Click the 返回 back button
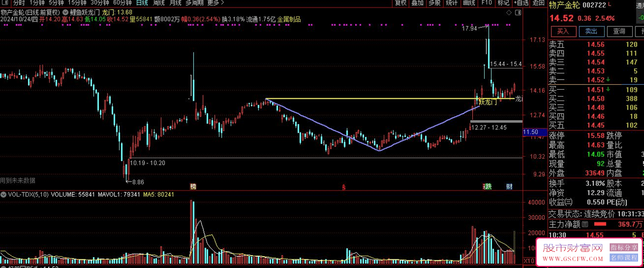The height and width of the screenshot is (268, 644). point(538,3)
